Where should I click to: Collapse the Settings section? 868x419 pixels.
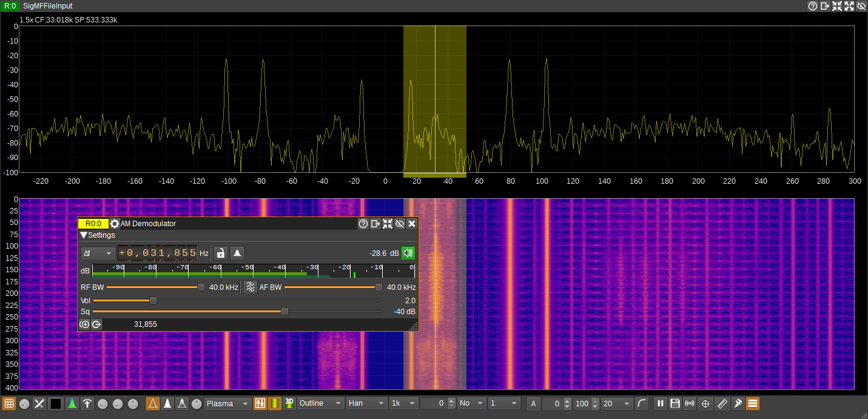point(84,235)
